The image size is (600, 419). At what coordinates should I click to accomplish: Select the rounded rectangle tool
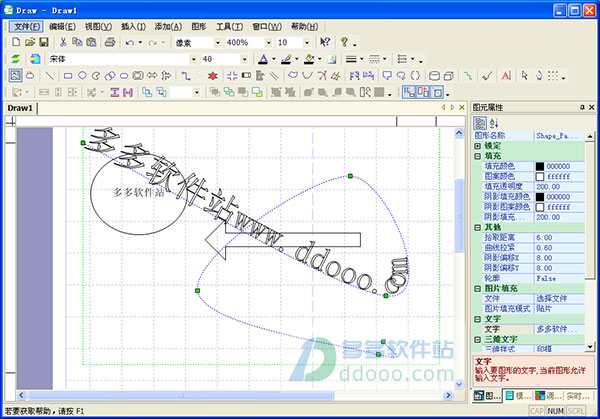pyautogui.click(x=124, y=76)
